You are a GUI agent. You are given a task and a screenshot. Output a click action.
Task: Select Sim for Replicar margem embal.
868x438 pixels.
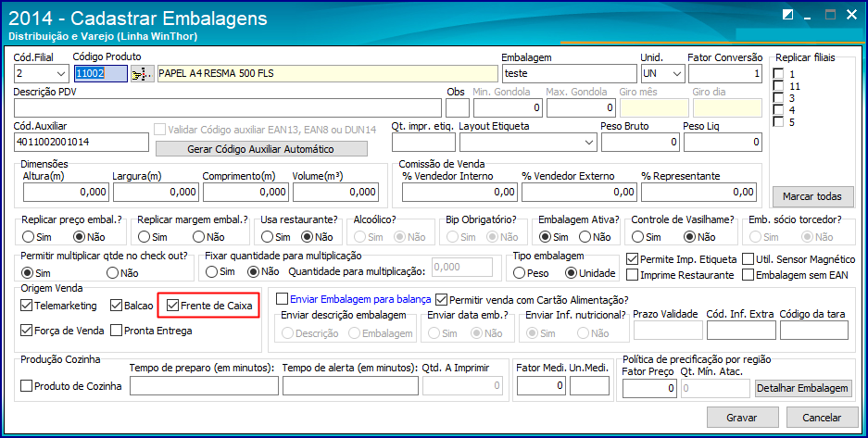pyautogui.click(x=144, y=237)
